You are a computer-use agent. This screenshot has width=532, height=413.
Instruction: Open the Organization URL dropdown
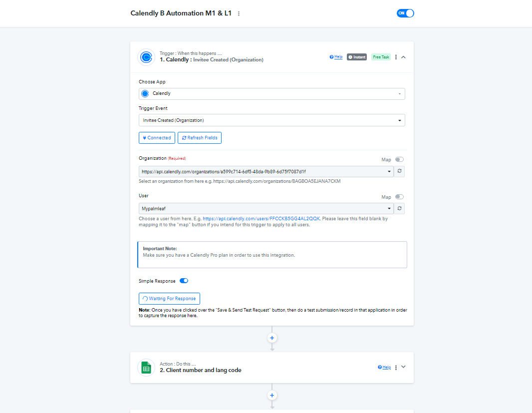pos(266,171)
